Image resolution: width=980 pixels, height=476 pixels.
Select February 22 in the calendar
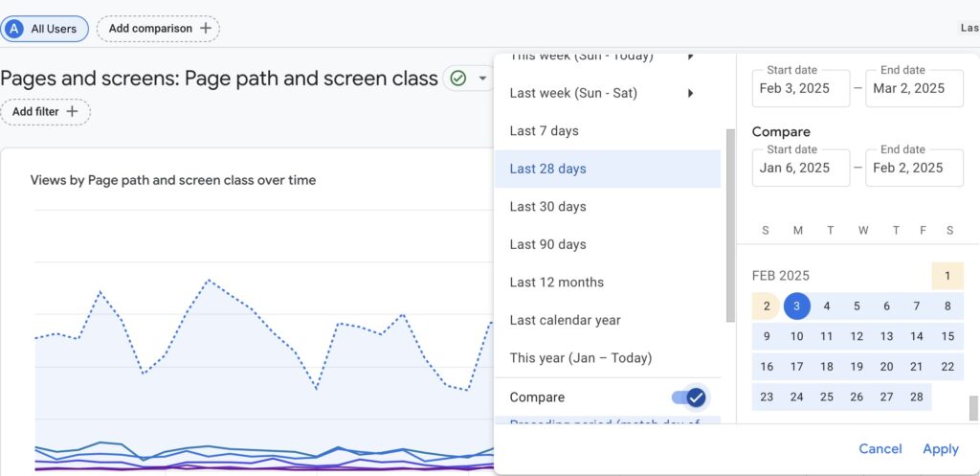point(947,367)
